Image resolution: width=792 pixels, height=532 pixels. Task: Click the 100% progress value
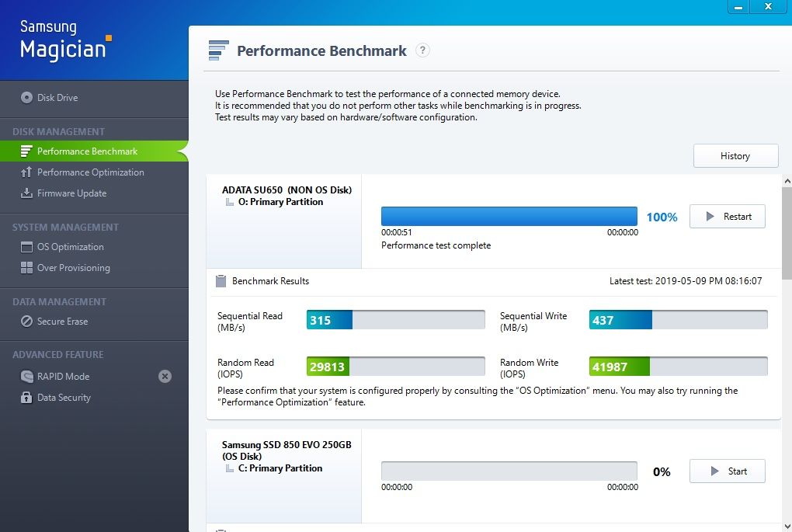tap(662, 217)
